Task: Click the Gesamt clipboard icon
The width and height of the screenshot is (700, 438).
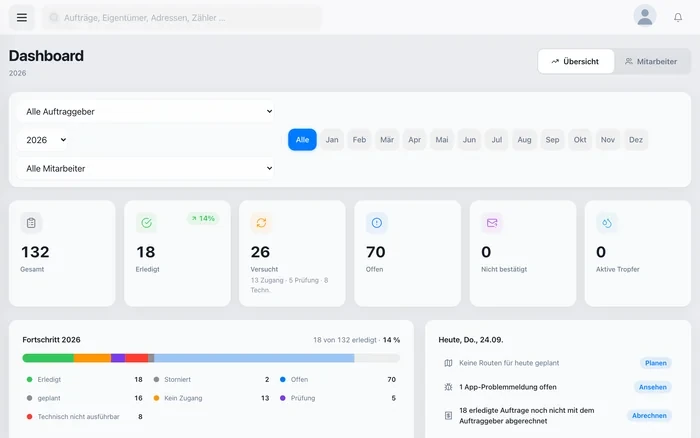Action: [31, 223]
